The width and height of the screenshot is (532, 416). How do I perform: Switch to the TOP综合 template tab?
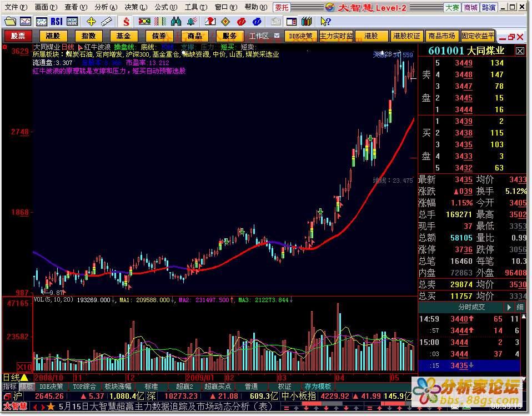click(84, 387)
